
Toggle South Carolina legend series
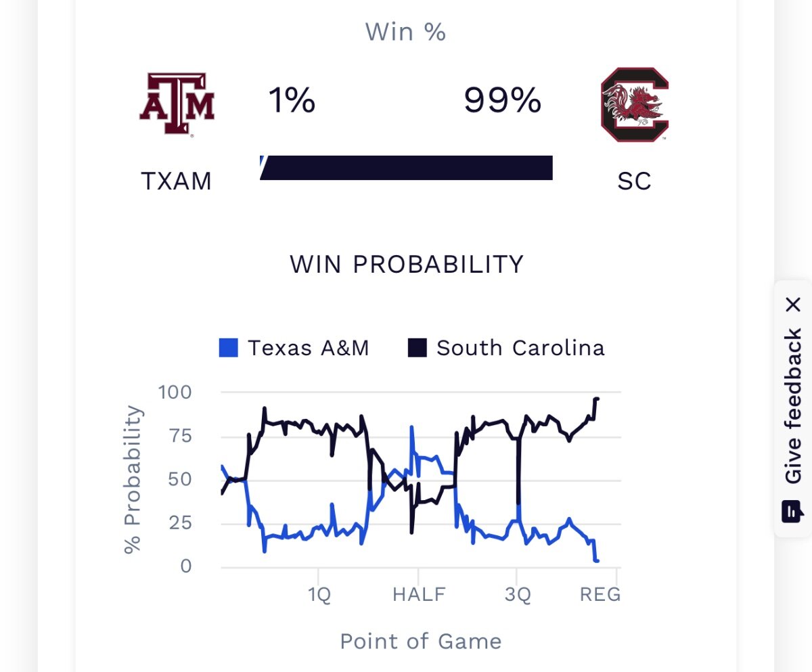coord(506,348)
